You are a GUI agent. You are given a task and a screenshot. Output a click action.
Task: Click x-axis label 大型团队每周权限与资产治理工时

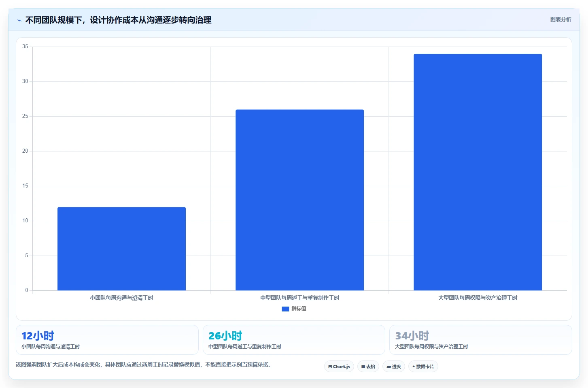[x=478, y=298]
